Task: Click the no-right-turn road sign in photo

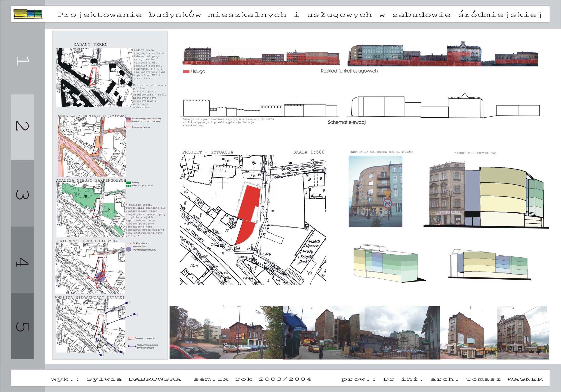Action: [387, 204]
